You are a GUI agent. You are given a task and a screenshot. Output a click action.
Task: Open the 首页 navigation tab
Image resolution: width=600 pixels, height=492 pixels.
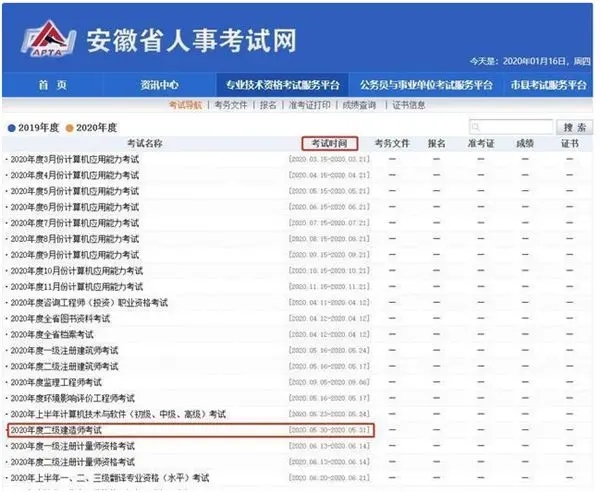click(52, 85)
